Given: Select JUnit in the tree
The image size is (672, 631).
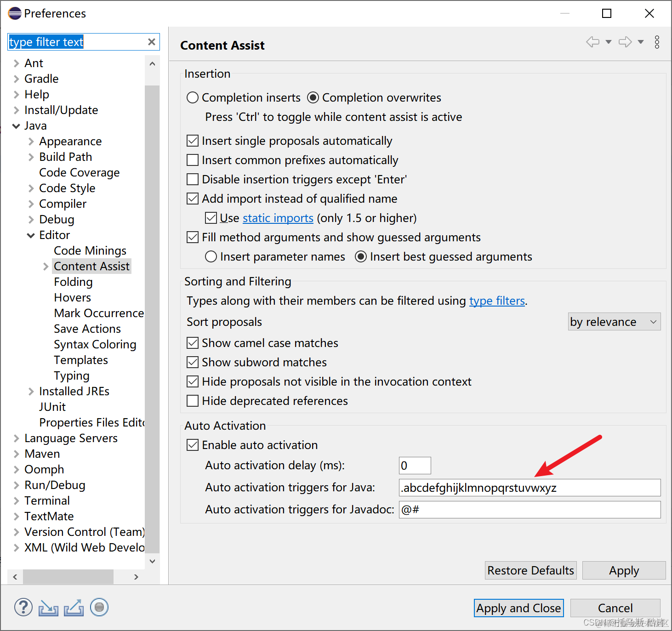Looking at the screenshot, I should [52, 407].
